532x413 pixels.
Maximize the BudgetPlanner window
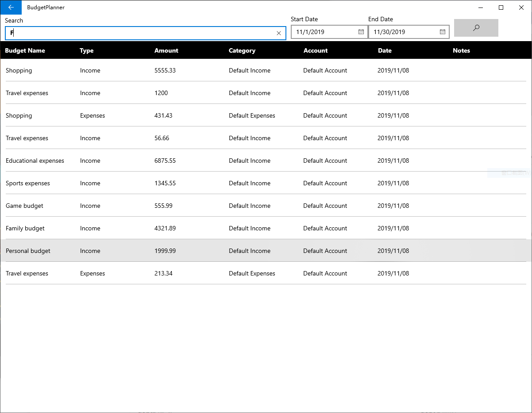click(501, 7)
